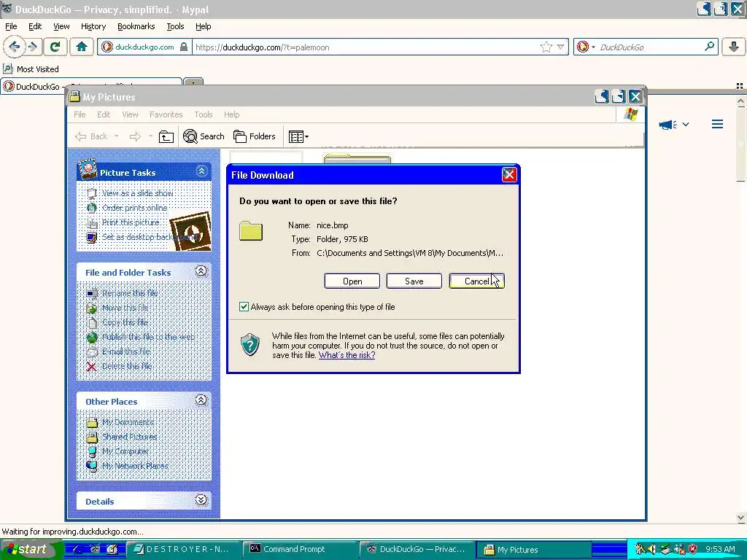Click the browser Forward arrow button

pyautogui.click(x=33, y=47)
